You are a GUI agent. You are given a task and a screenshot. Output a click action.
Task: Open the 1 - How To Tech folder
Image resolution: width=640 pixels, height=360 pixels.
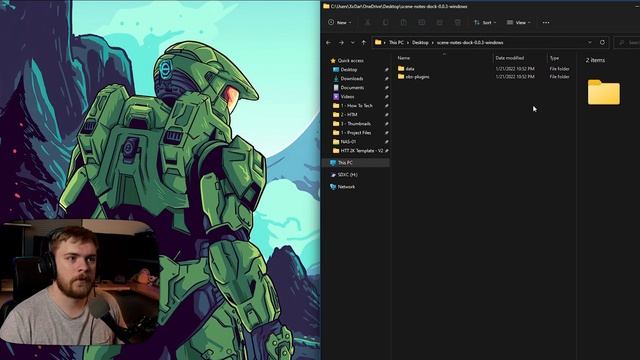[353, 106]
